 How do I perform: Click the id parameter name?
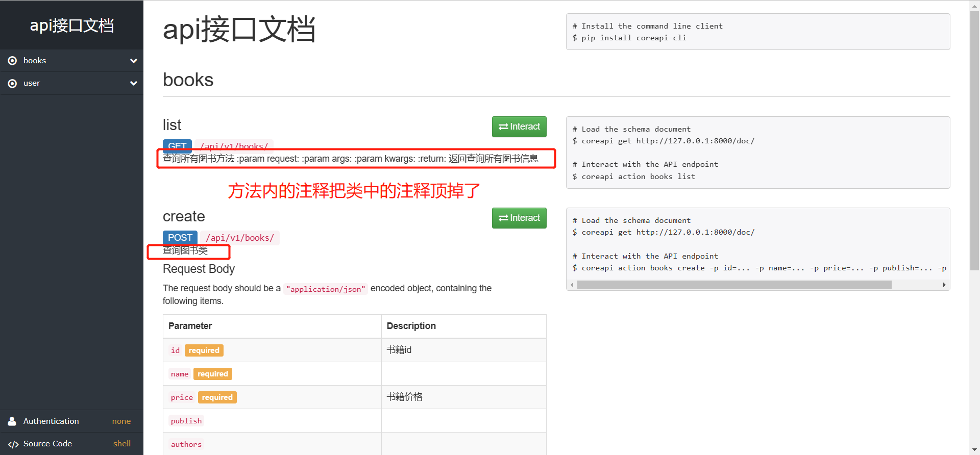pyautogui.click(x=175, y=350)
